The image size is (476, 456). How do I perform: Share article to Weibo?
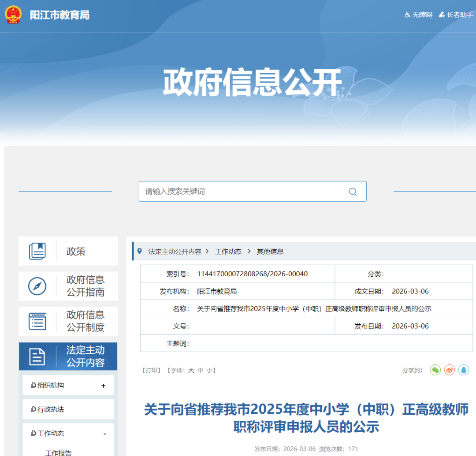[x=449, y=370]
